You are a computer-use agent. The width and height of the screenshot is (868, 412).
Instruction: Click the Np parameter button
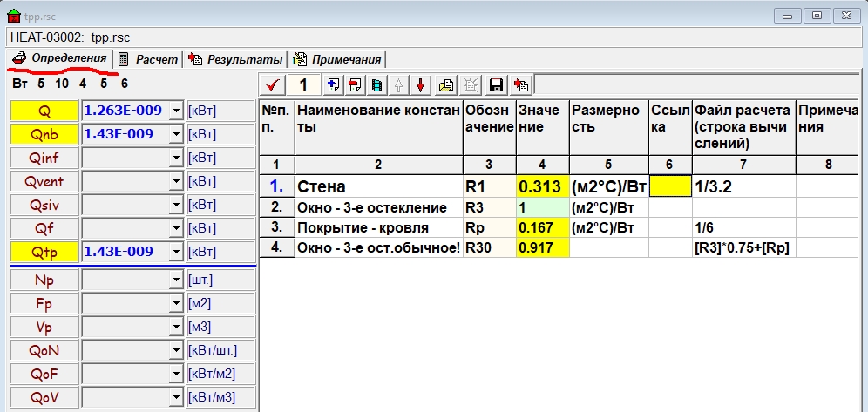[44, 281]
